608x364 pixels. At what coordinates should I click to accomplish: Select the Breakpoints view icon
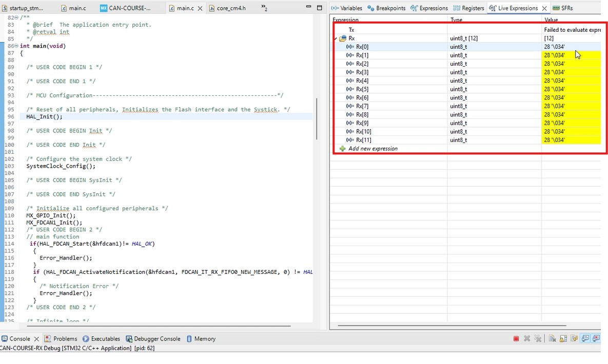point(370,8)
